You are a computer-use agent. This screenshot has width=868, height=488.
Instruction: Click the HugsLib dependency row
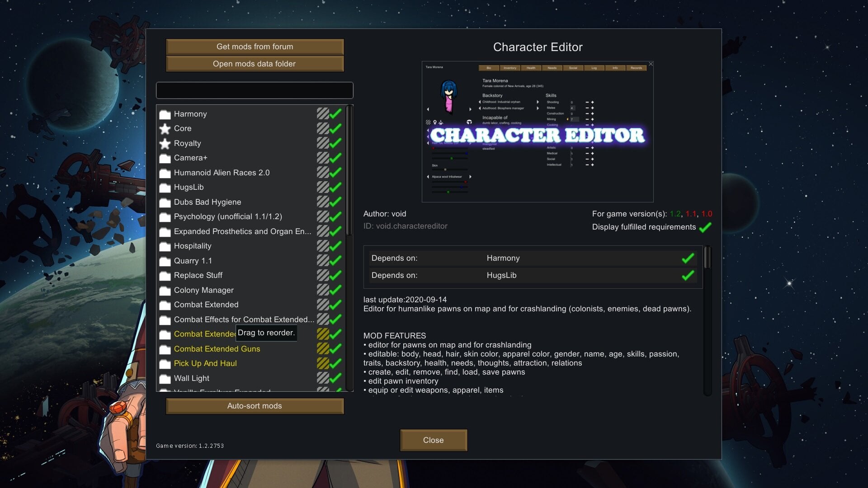coord(533,275)
